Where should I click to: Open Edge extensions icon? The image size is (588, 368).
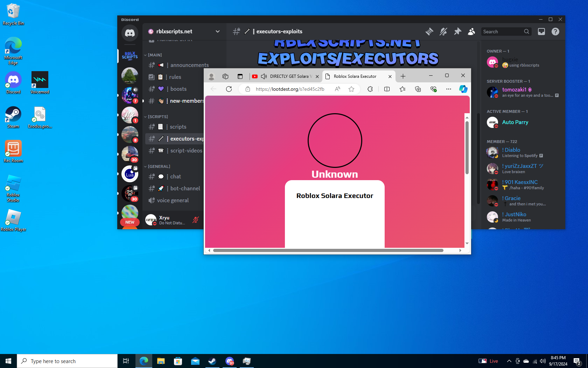tap(370, 89)
